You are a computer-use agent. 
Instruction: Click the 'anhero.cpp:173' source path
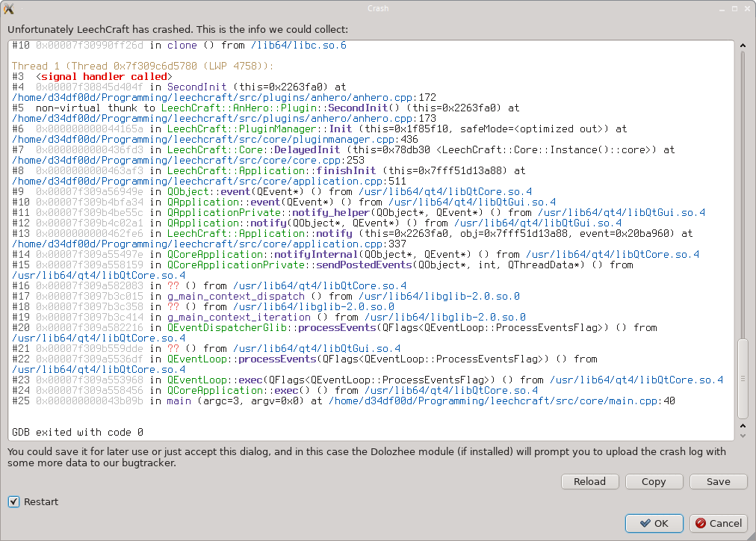click(223, 119)
